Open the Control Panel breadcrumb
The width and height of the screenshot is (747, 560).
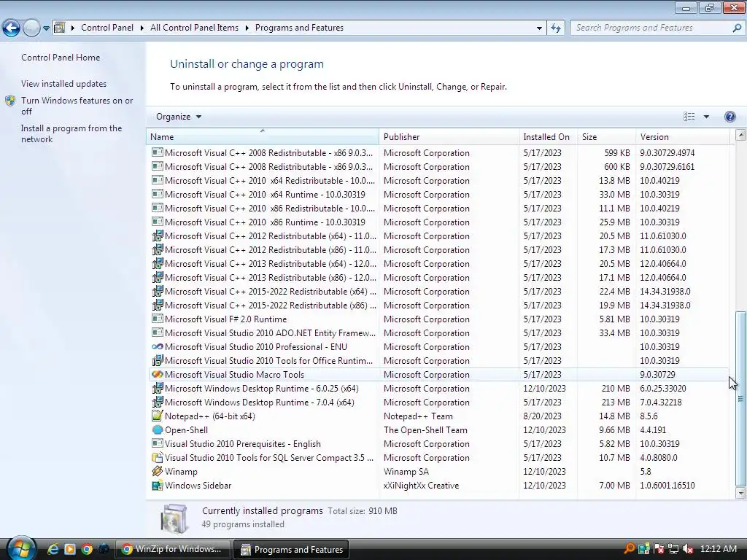click(x=107, y=28)
